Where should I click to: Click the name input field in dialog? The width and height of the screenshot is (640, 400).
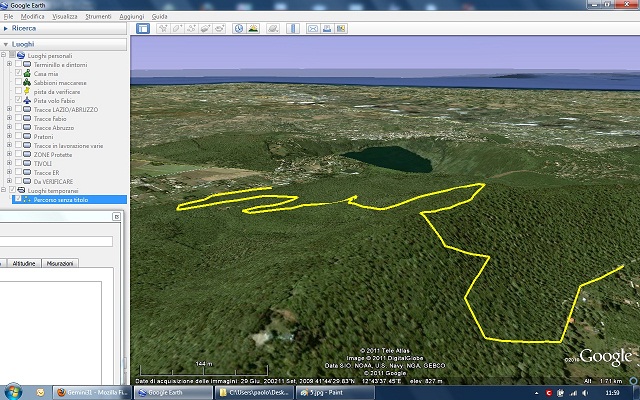coord(56,241)
